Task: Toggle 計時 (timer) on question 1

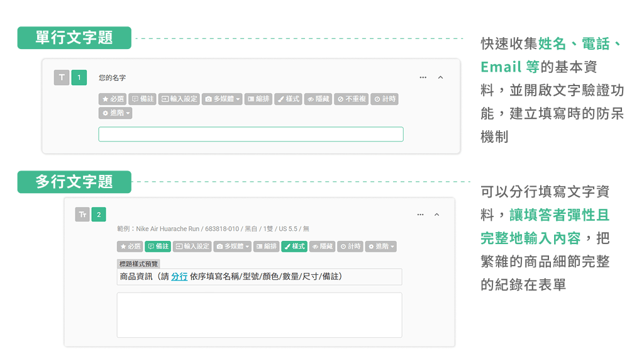Action: 384,99
